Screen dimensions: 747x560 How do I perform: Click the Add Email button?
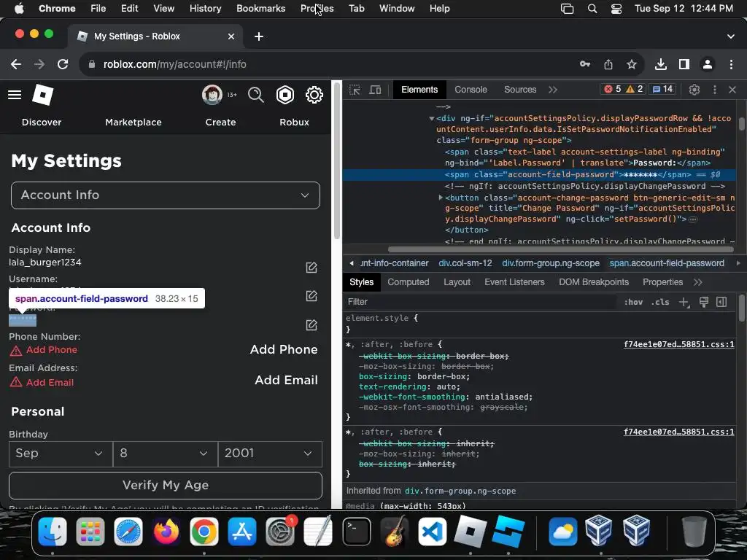286,380
